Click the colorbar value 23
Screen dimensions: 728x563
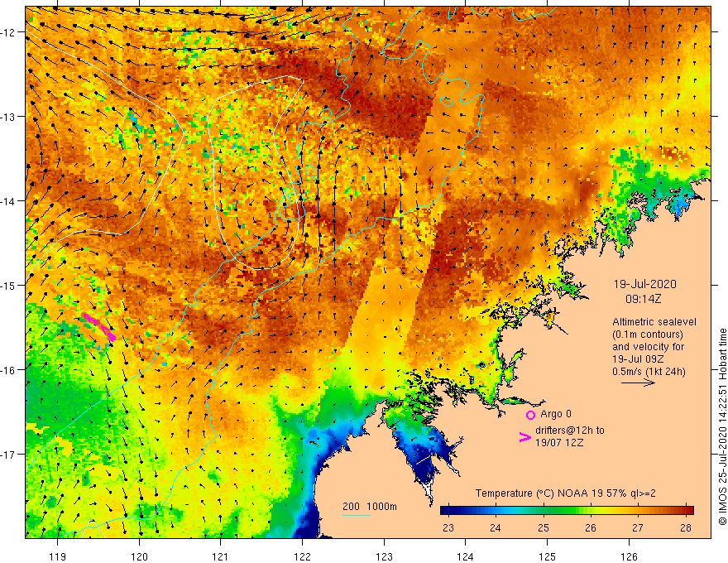[x=448, y=527]
